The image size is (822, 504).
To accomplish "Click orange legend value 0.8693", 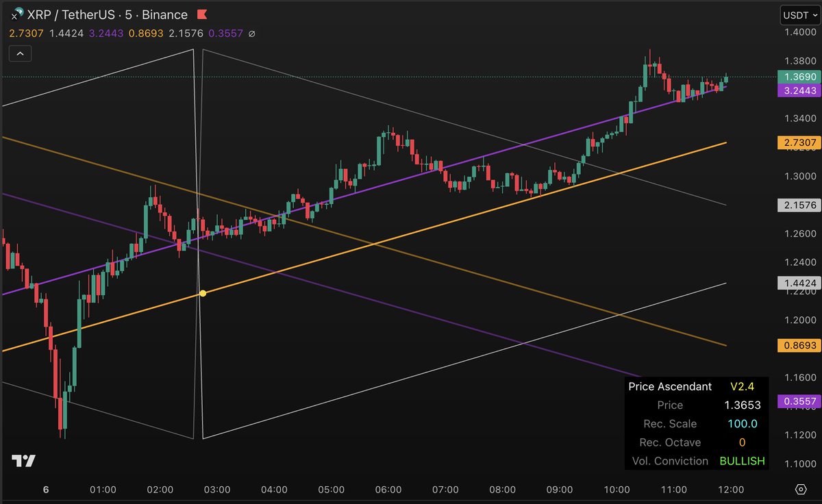I will click(x=147, y=33).
